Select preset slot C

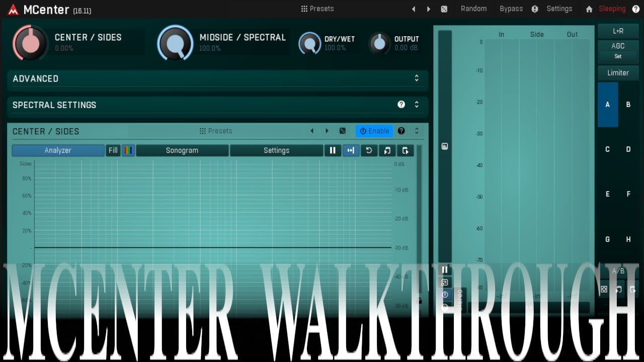608,149
